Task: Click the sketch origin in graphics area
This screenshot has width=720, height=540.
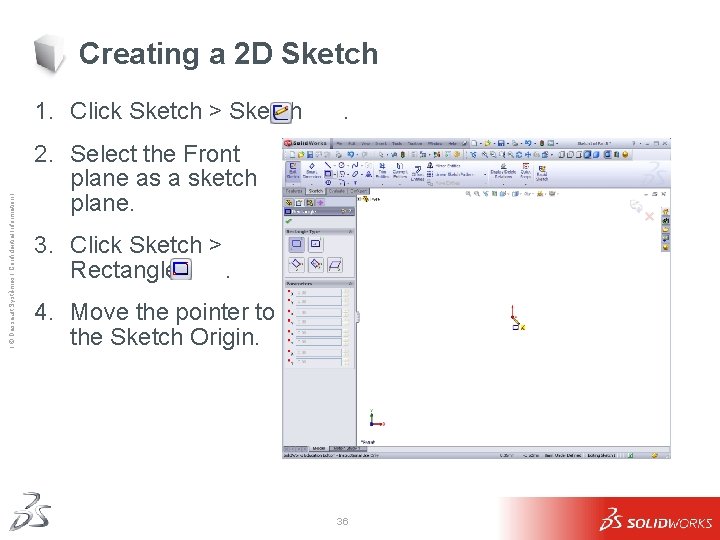Action: (513, 317)
